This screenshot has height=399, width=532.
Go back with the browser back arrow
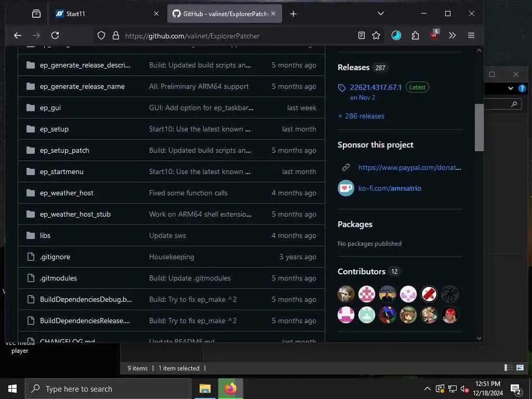[x=18, y=35]
